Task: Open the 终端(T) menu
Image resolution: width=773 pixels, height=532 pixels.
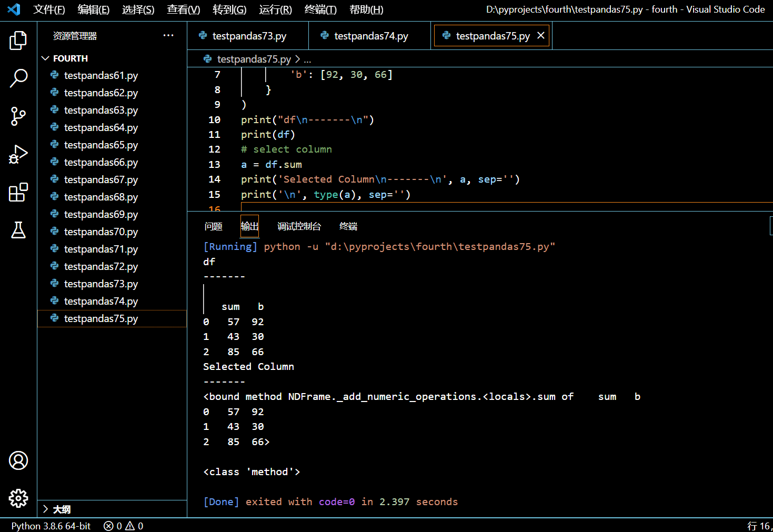Action: click(320, 9)
